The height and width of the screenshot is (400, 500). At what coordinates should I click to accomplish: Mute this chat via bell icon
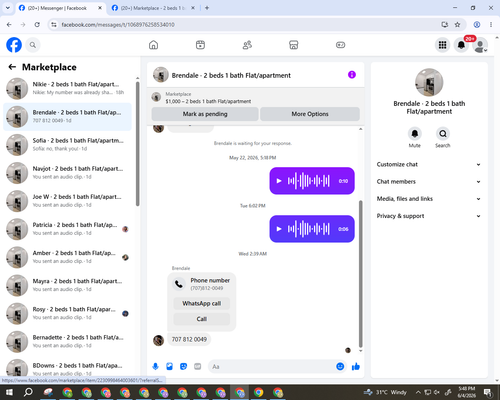(415, 134)
